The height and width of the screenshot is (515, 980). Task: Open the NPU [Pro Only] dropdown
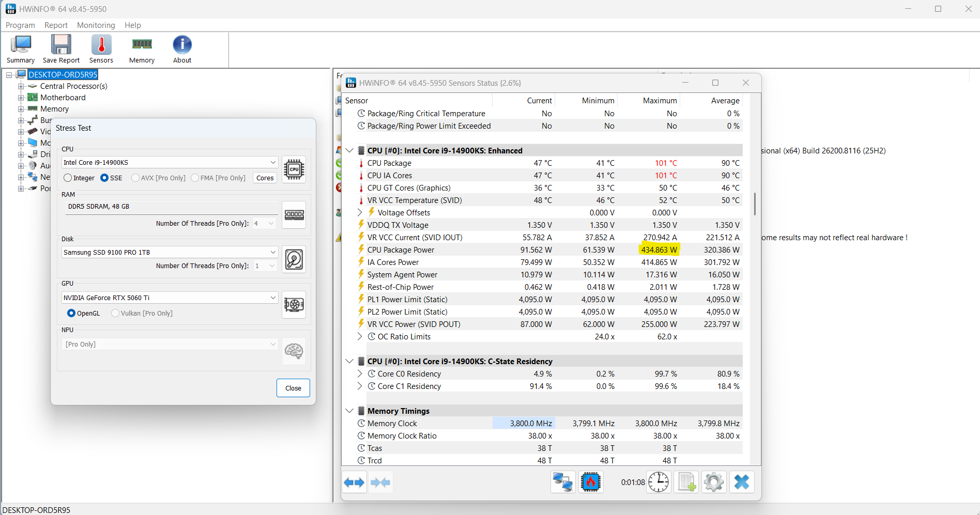click(170, 344)
